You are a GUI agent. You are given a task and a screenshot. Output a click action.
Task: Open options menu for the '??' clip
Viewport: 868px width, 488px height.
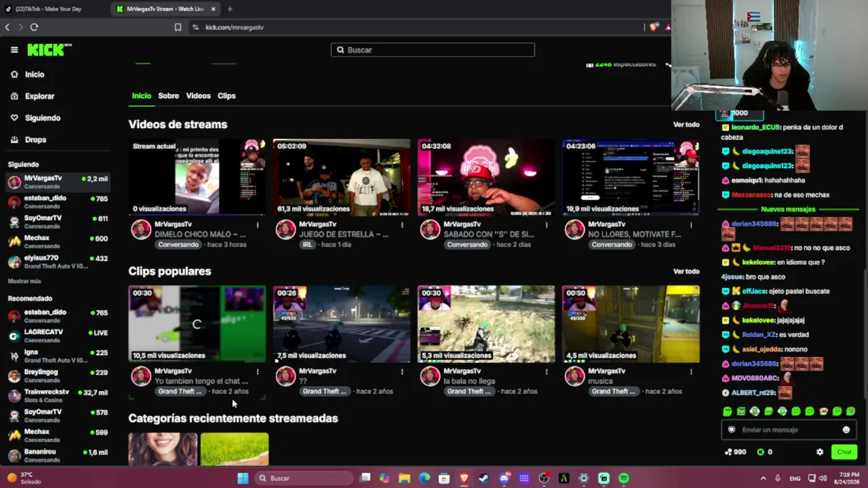[402, 371]
